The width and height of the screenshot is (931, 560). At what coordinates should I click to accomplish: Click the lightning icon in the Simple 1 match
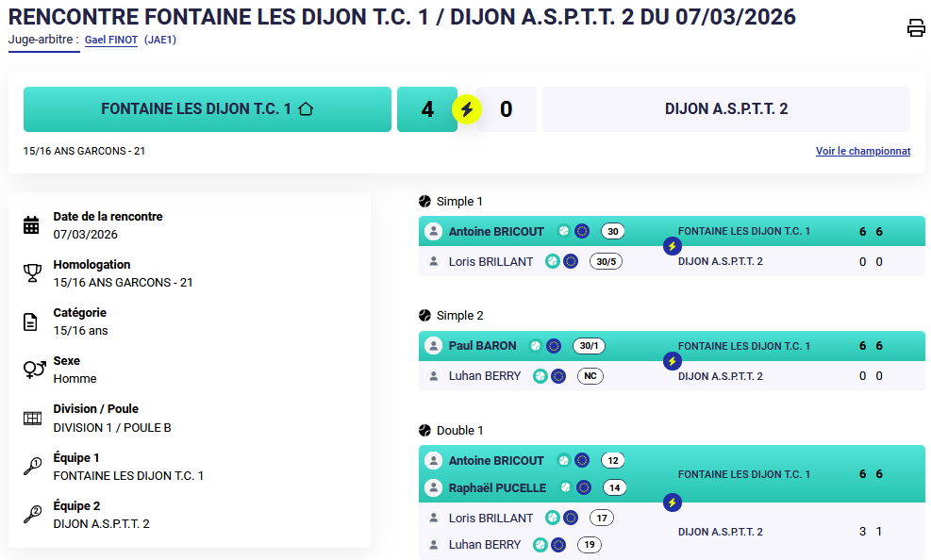[672, 246]
